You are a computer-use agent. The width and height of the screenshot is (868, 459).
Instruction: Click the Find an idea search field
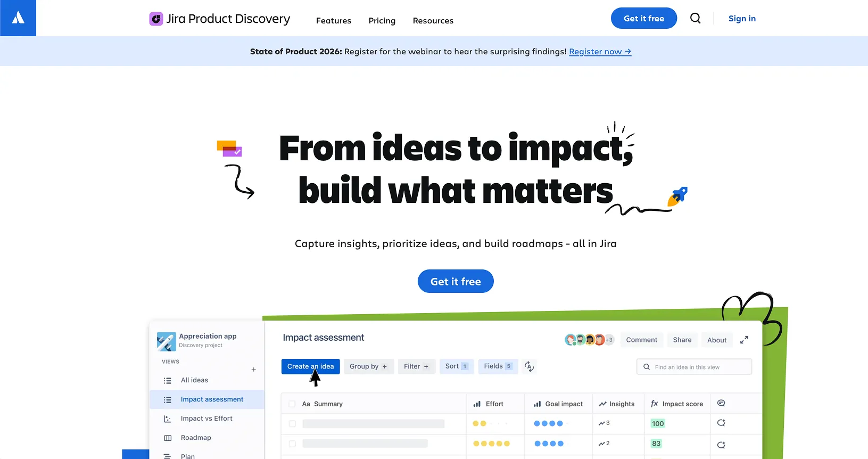tap(694, 367)
